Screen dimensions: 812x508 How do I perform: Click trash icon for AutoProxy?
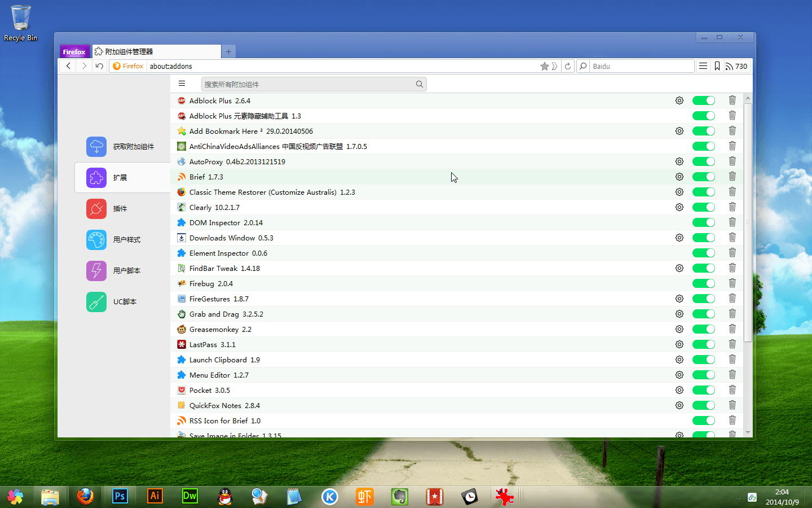tap(732, 161)
